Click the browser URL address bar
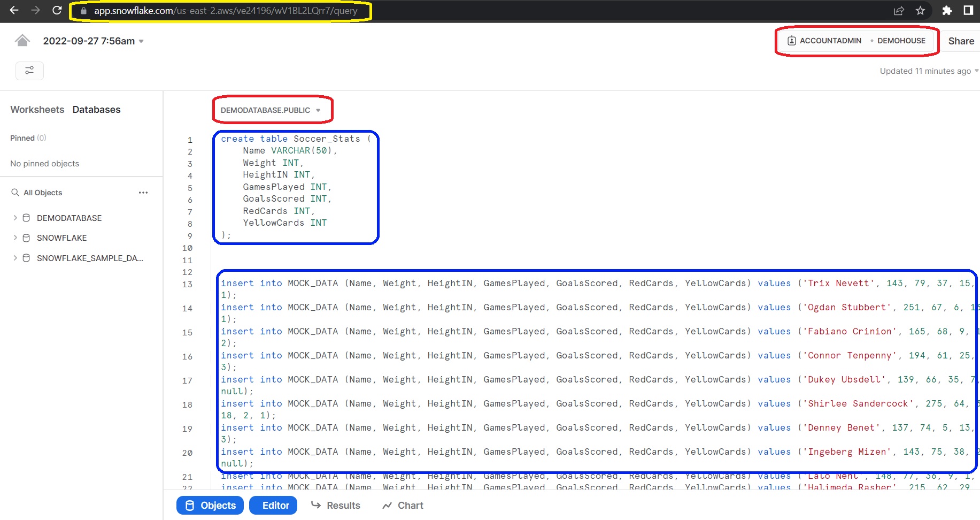The height and width of the screenshot is (520, 980). tap(225, 11)
